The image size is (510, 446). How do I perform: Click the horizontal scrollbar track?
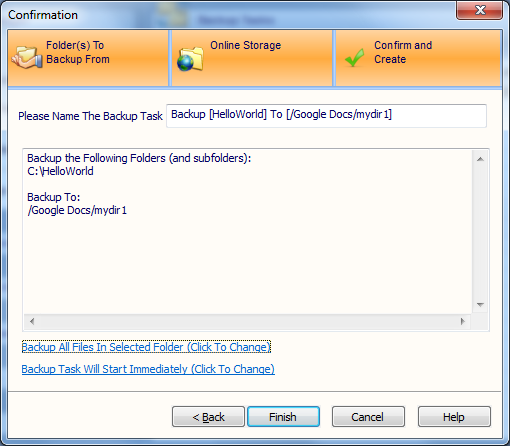point(247,322)
